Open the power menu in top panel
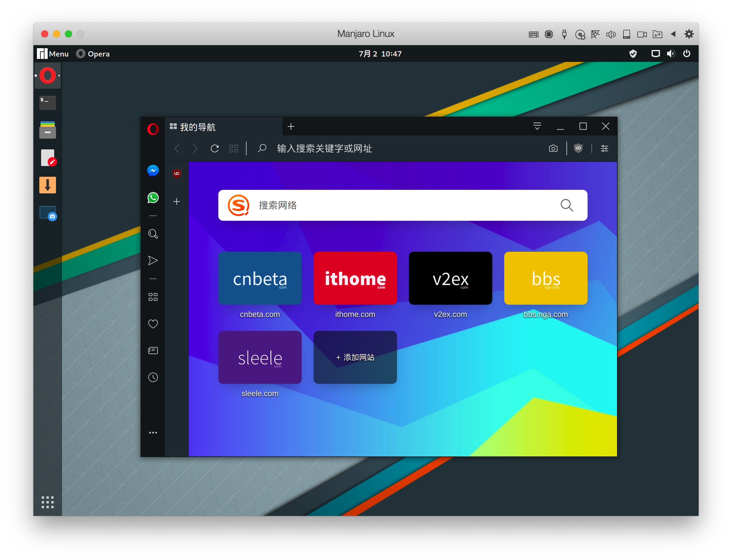 pyautogui.click(x=687, y=54)
